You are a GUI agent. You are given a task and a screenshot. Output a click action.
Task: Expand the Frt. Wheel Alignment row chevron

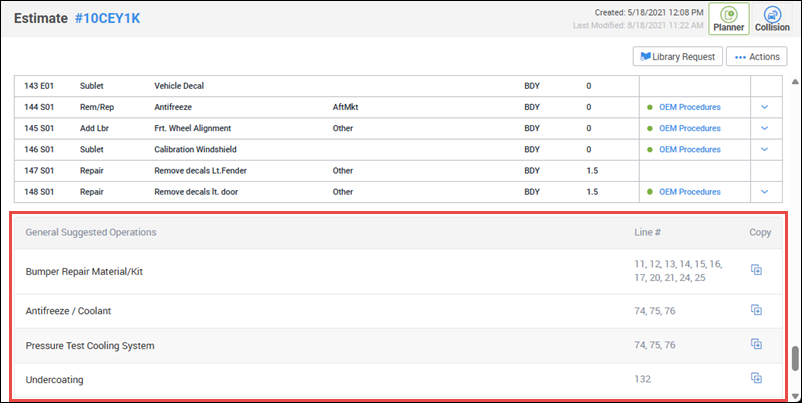(765, 128)
